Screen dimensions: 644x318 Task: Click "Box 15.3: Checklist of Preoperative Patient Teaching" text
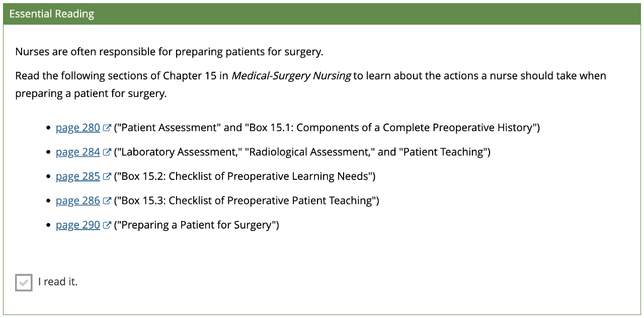(247, 200)
